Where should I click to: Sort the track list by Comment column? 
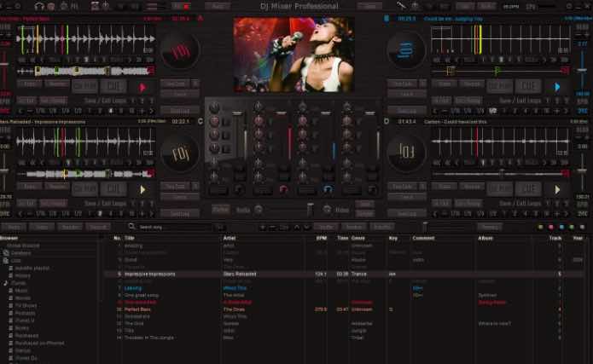(x=423, y=238)
